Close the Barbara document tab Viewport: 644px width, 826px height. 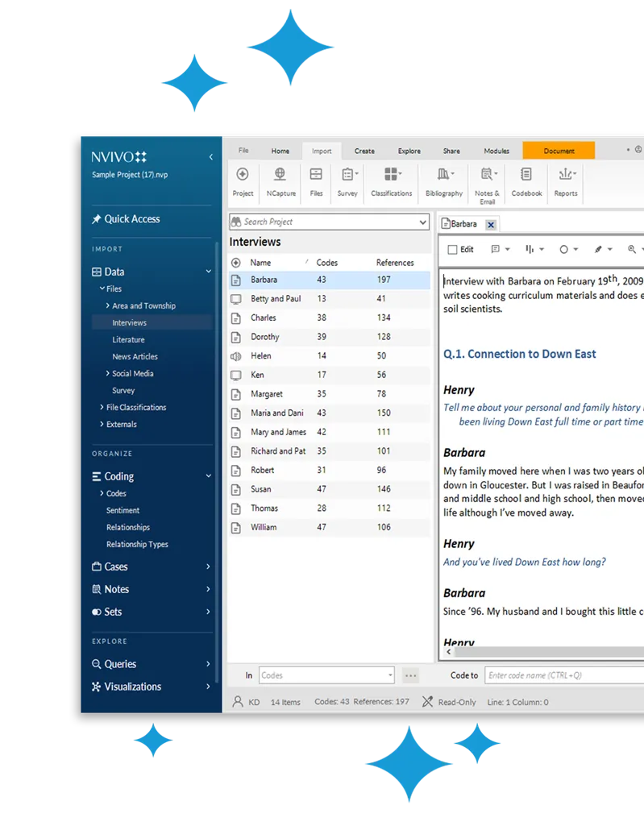pyautogui.click(x=490, y=225)
